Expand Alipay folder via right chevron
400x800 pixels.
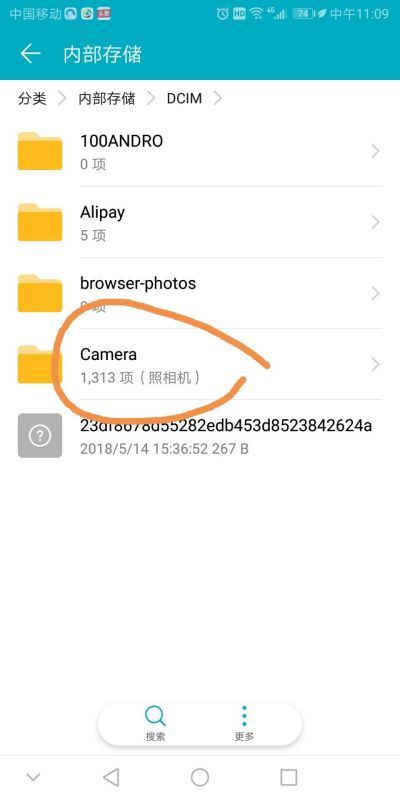tap(376, 222)
